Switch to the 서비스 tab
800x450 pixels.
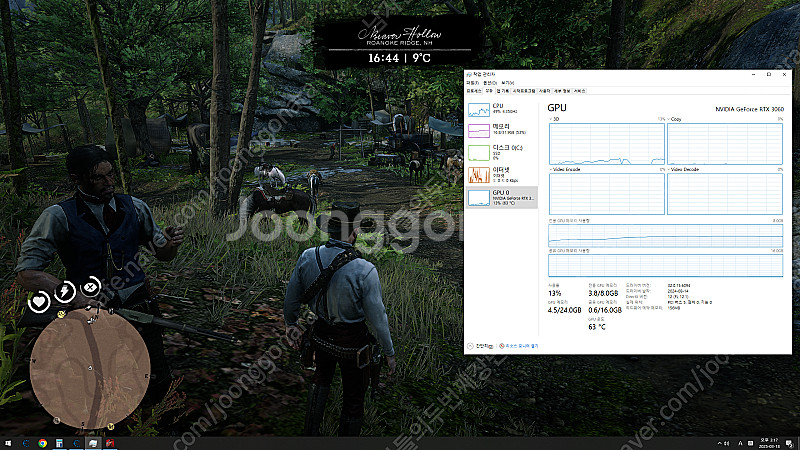pyautogui.click(x=579, y=91)
